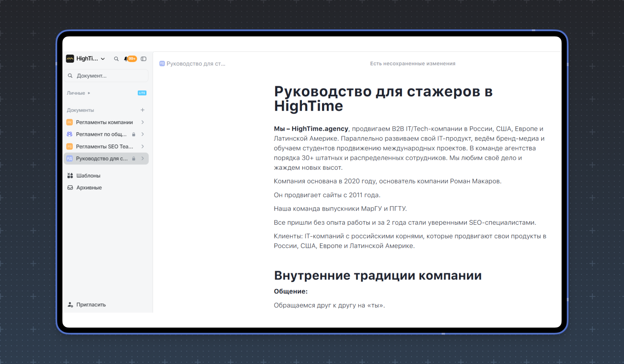This screenshot has width=624, height=364.
Task: Click the Есть несохраненные изменения status text
Action: pos(412,64)
